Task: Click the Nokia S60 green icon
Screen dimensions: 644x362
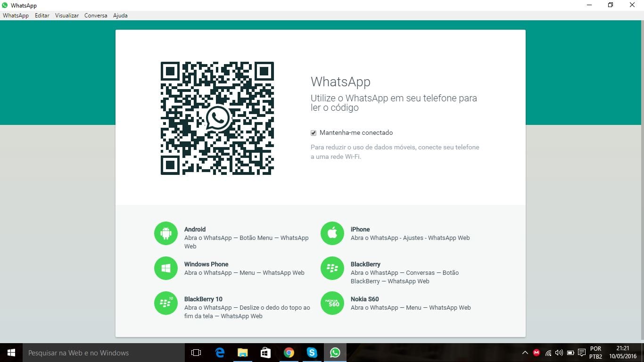Action: pyautogui.click(x=332, y=303)
